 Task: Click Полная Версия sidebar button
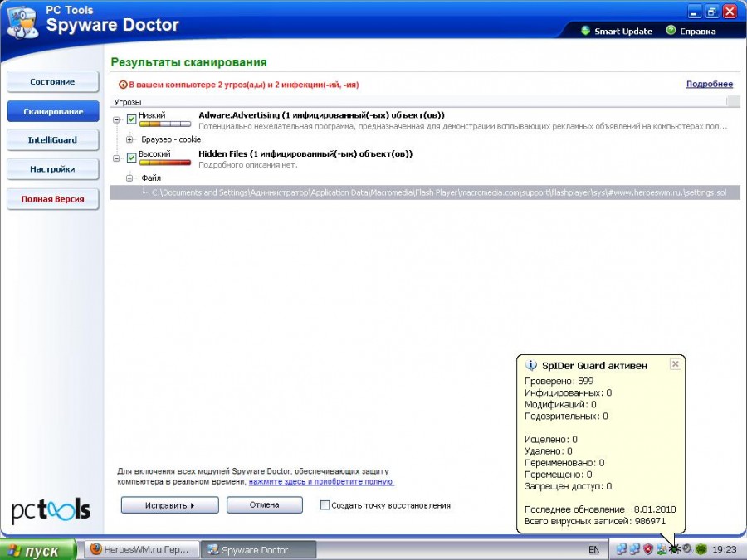52,199
